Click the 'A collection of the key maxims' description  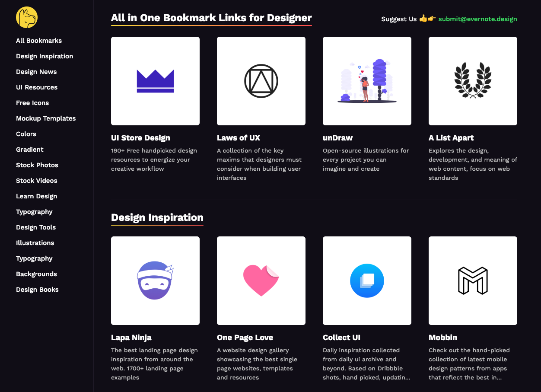[259, 164]
